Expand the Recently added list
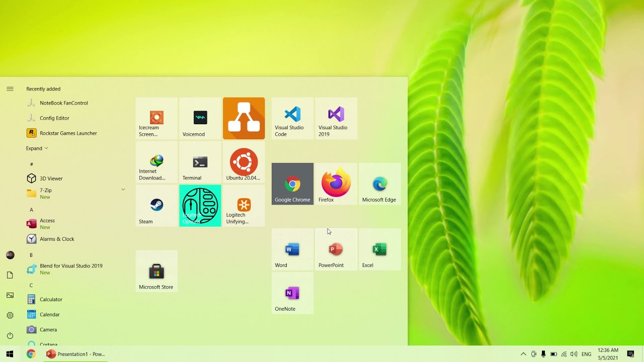Image resolution: width=644 pixels, height=362 pixels. point(37,148)
